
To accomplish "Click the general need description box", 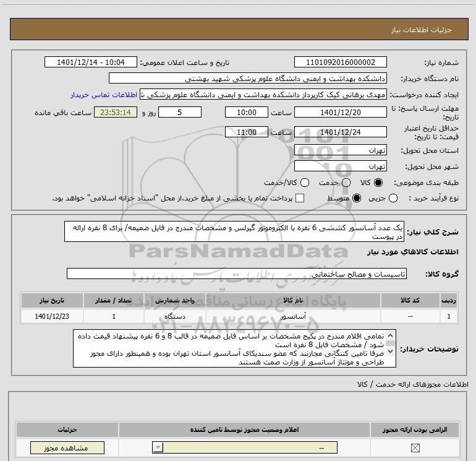I will (234, 231).
